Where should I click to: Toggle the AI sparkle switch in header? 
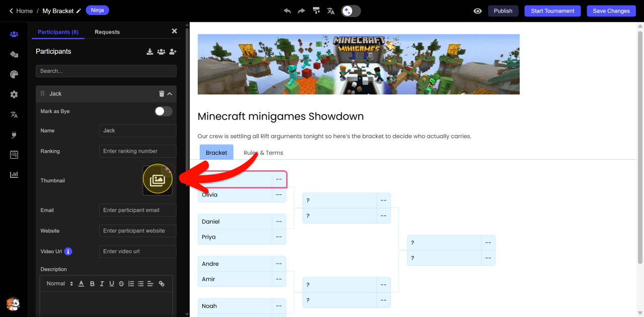point(351,11)
